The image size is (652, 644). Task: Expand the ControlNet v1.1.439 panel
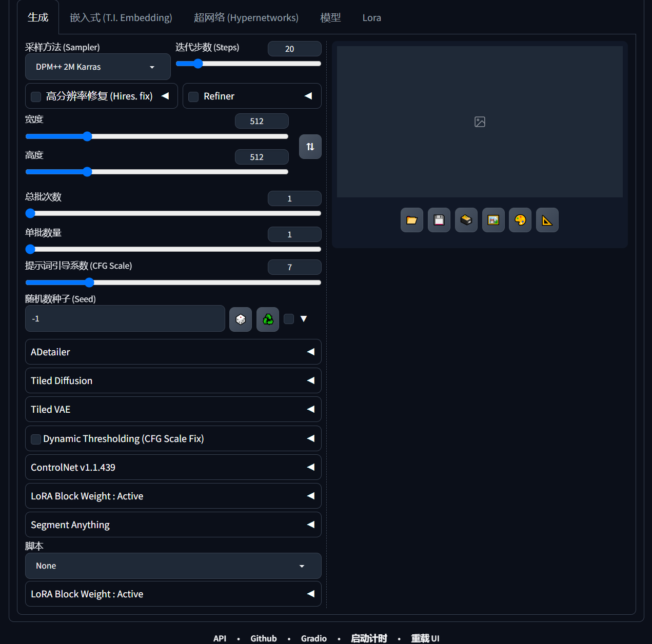click(x=173, y=467)
